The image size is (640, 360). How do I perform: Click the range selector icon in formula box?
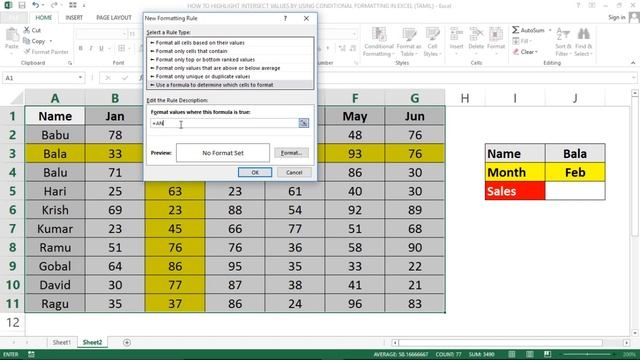(x=304, y=123)
